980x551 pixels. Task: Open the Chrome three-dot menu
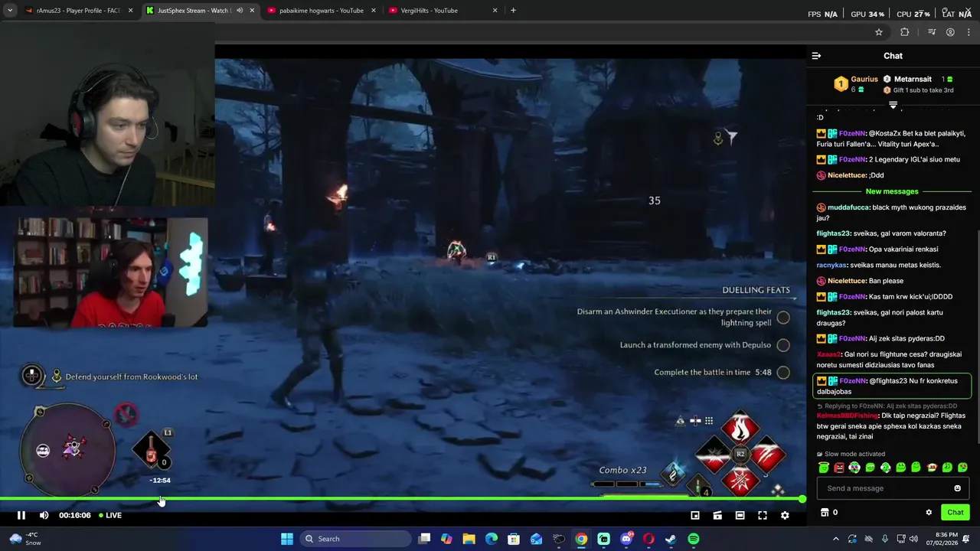pyautogui.click(x=969, y=32)
